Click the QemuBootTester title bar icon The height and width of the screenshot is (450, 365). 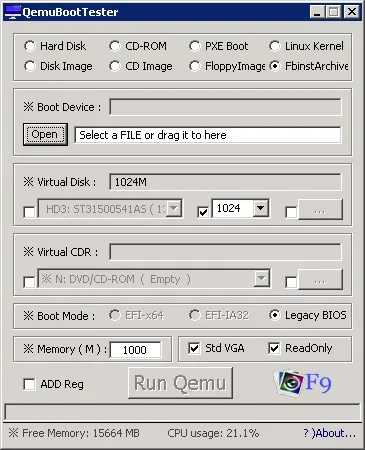[x=13, y=12]
